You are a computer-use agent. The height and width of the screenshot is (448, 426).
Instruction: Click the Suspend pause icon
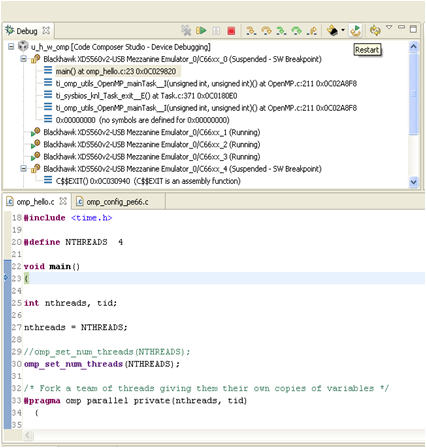216,31
